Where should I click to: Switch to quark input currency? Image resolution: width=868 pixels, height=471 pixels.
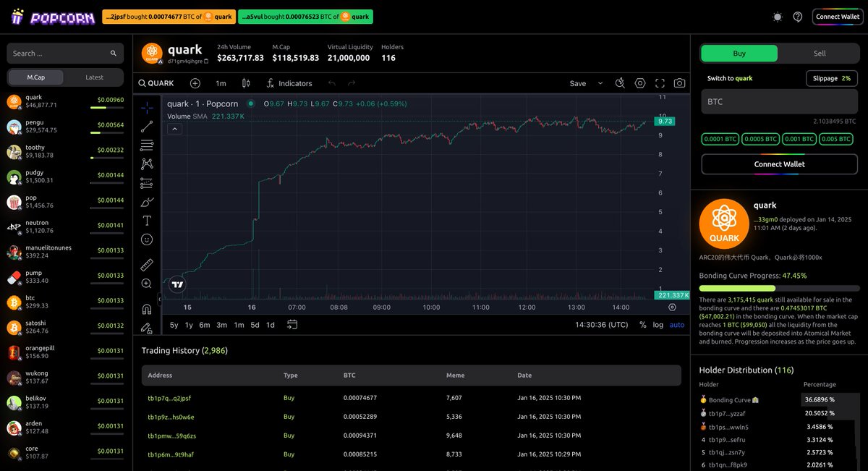coord(730,78)
